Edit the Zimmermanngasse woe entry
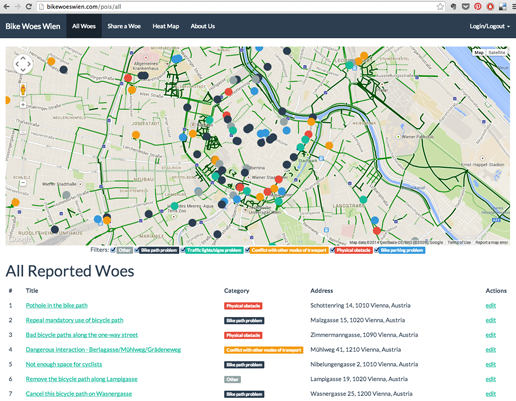This screenshot has height=401, width=516. tap(491, 335)
